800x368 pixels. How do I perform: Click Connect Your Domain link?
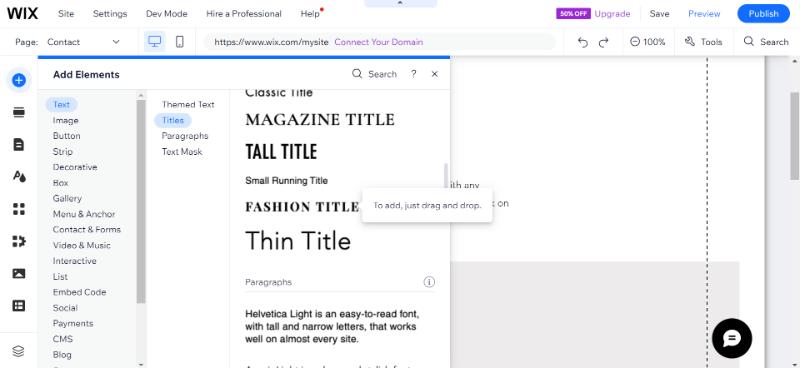(379, 42)
